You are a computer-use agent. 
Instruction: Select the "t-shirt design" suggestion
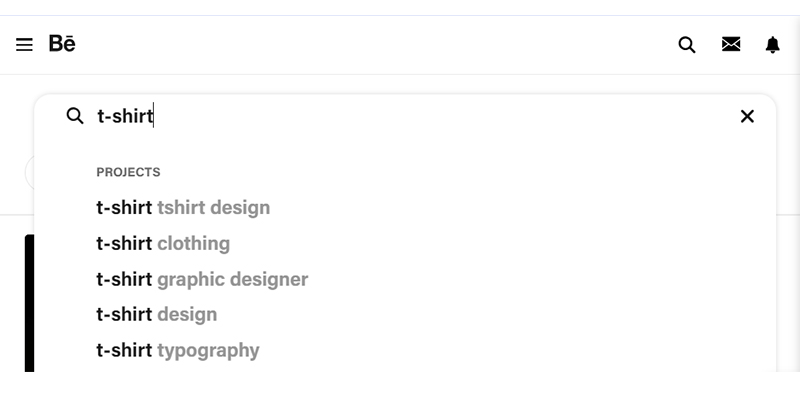[156, 314]
